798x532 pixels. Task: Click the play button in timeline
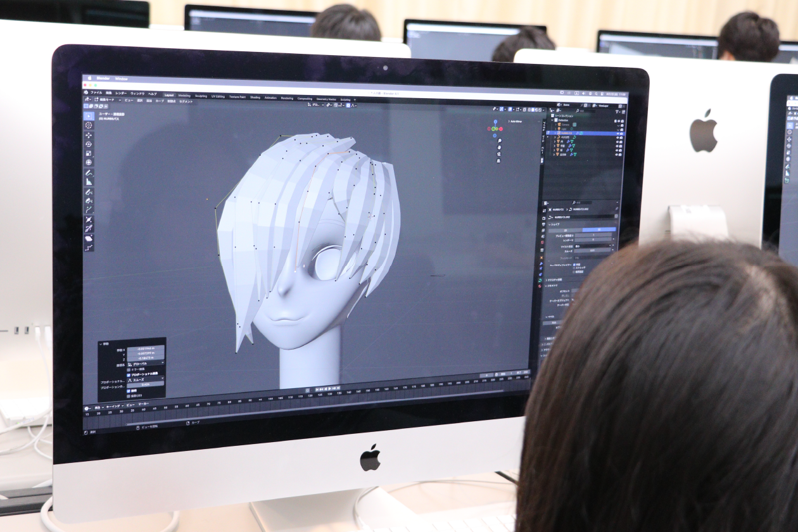click(329, 388)
